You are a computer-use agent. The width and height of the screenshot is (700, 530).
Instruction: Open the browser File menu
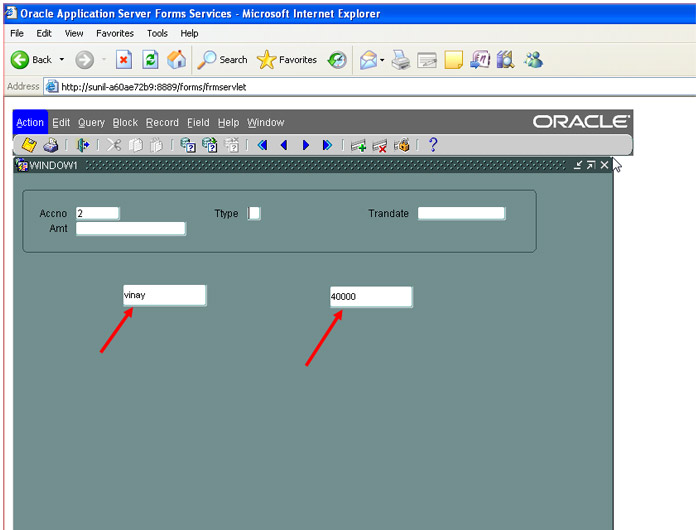coord(17,33)
